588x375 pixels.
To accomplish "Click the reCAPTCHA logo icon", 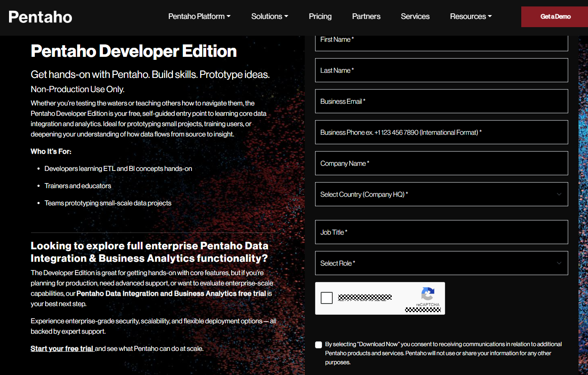I will [x=427, y=294].
